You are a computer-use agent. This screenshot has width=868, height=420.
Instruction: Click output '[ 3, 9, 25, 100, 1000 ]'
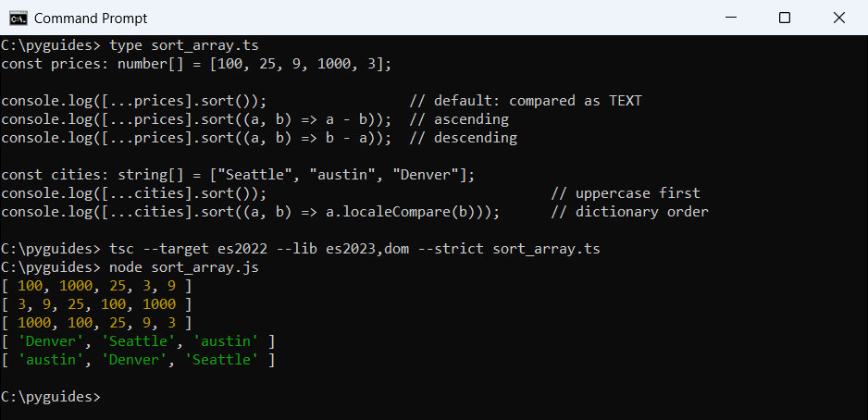point(96,304)
